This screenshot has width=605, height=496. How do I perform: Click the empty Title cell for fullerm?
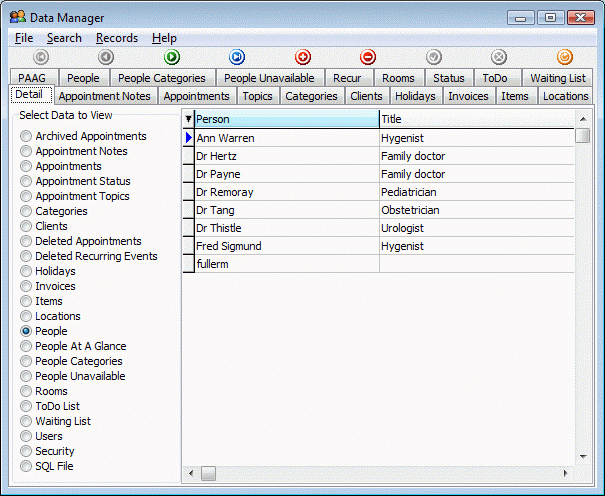coord(477,264)
